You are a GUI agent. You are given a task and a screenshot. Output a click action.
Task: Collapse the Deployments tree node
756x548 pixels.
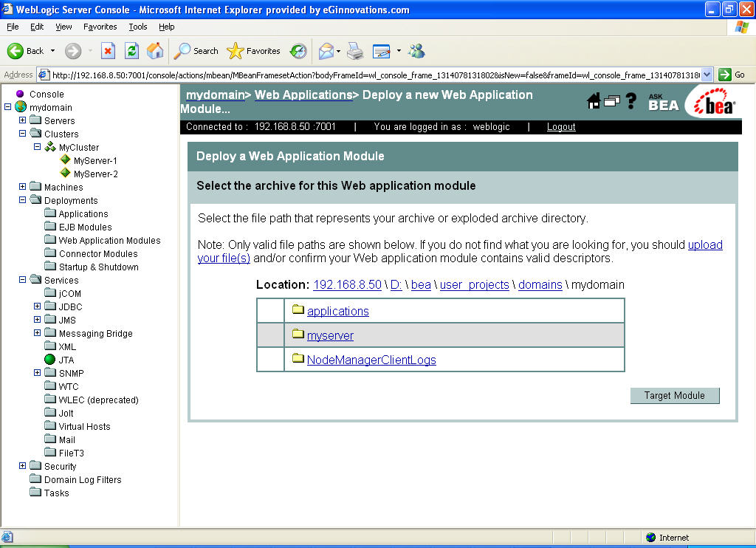[22, 199]
